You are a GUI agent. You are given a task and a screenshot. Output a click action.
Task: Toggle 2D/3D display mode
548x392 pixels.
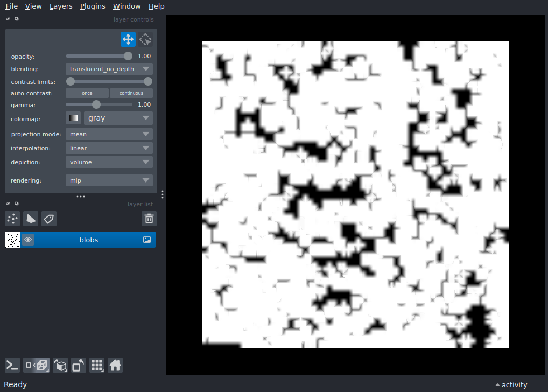(36, 365)
